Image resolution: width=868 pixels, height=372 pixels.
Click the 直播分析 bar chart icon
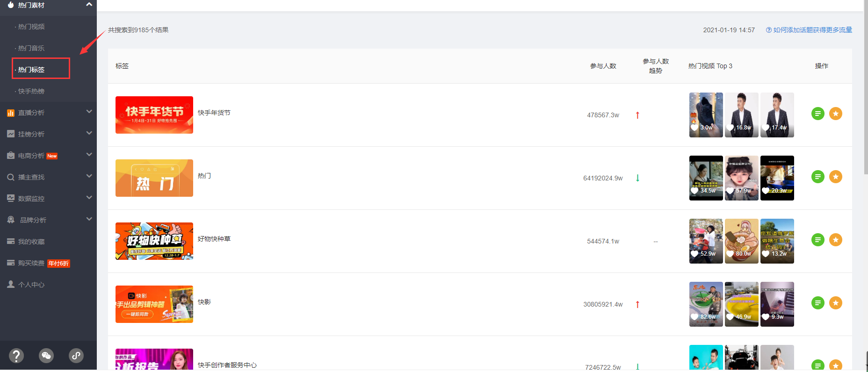11,113
